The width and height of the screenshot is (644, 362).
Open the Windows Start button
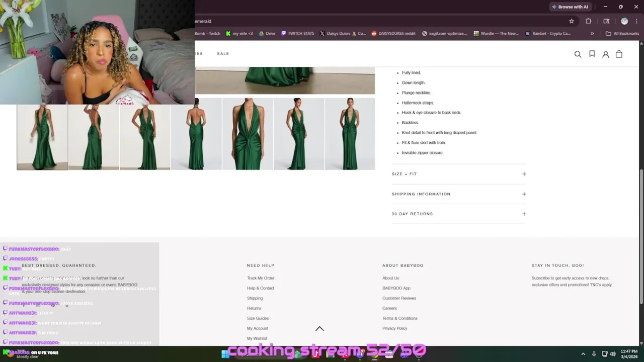225,354
